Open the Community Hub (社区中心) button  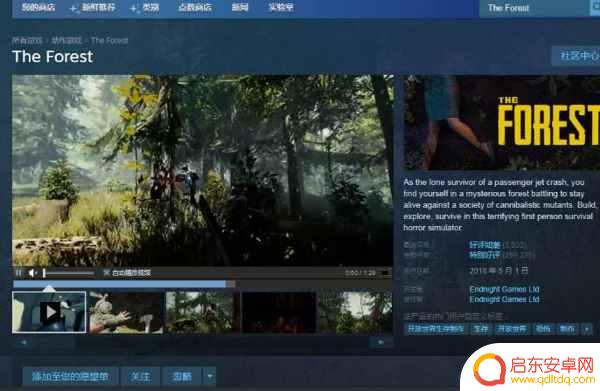(577, 56)
